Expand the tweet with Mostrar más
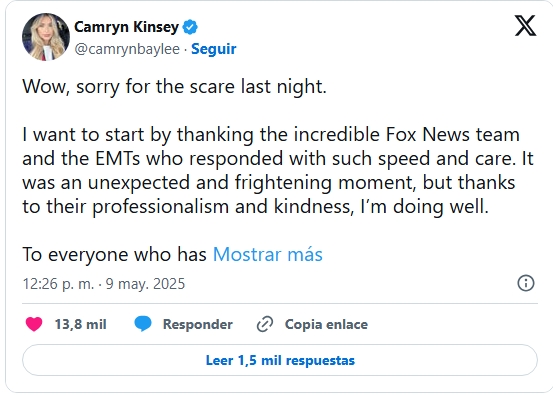 (x=268, y=254)
